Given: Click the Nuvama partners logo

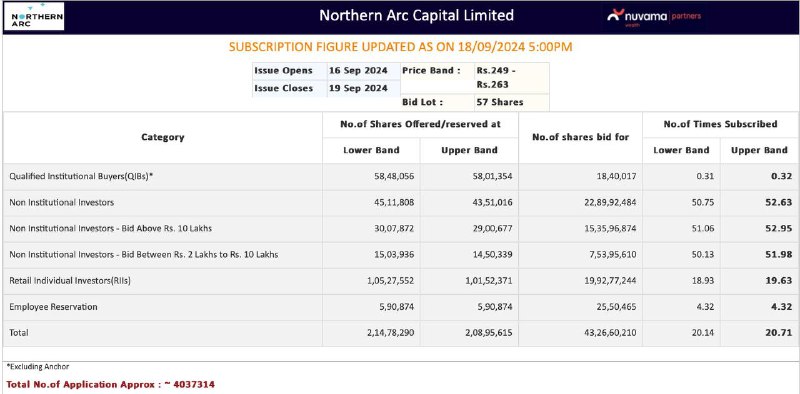Looking at the screenshot, I should [654, 16].
